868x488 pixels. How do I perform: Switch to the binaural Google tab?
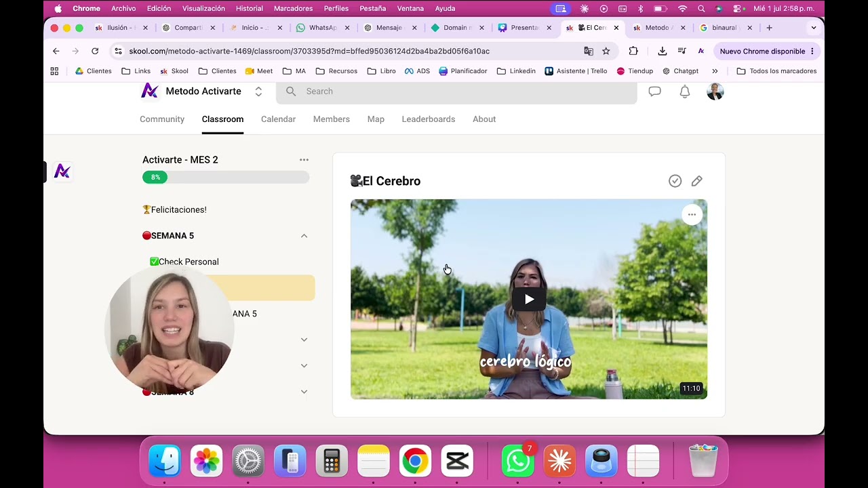tap(724, 28)
